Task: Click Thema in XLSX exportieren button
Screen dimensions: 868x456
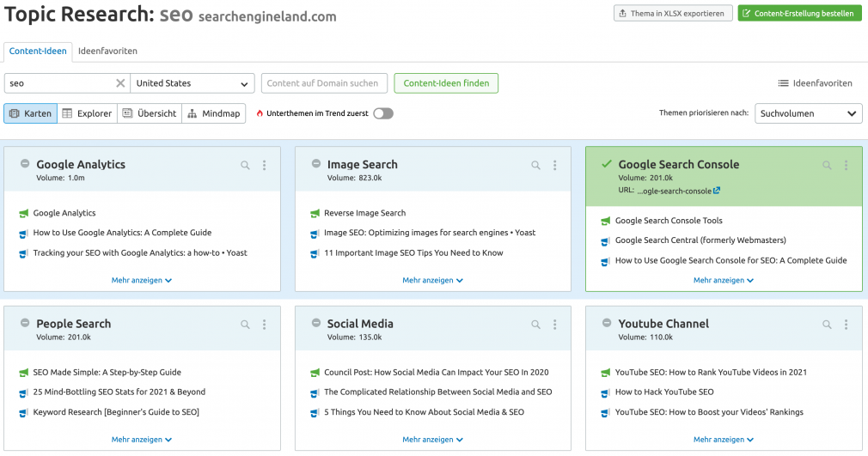Action: [673, 13]
